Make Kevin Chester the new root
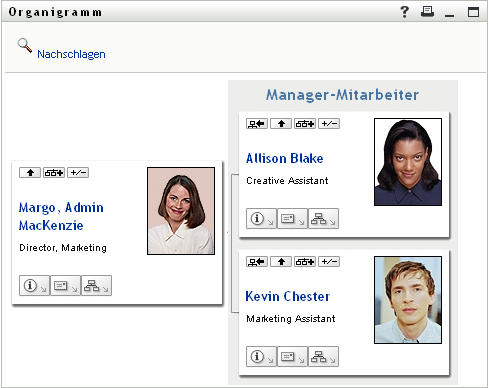The width and height of the screenshot is (489, 388). (x=257, y=262)
